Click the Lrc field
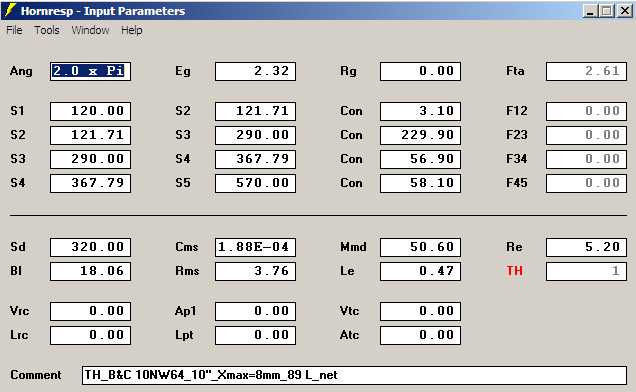The image size is (636, 392). coord(90,335)
